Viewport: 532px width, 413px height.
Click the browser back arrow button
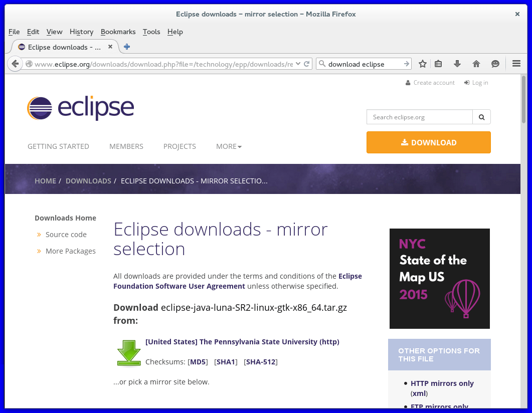point(15,64)
